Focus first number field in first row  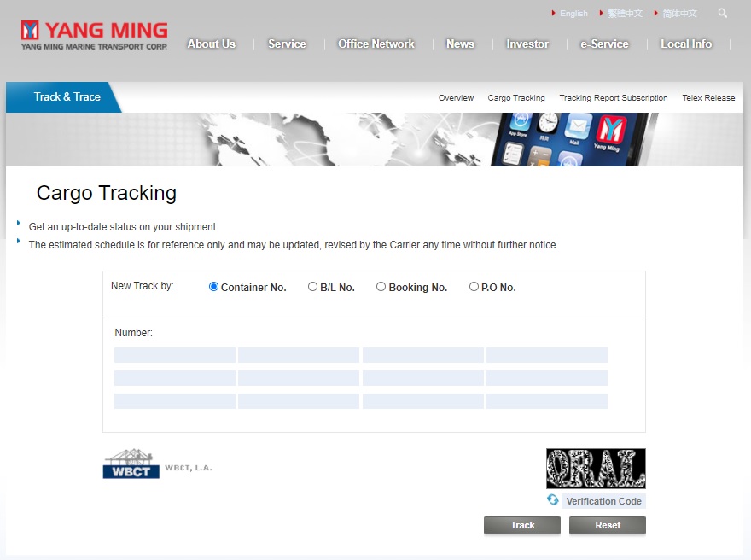click(175, 355)
